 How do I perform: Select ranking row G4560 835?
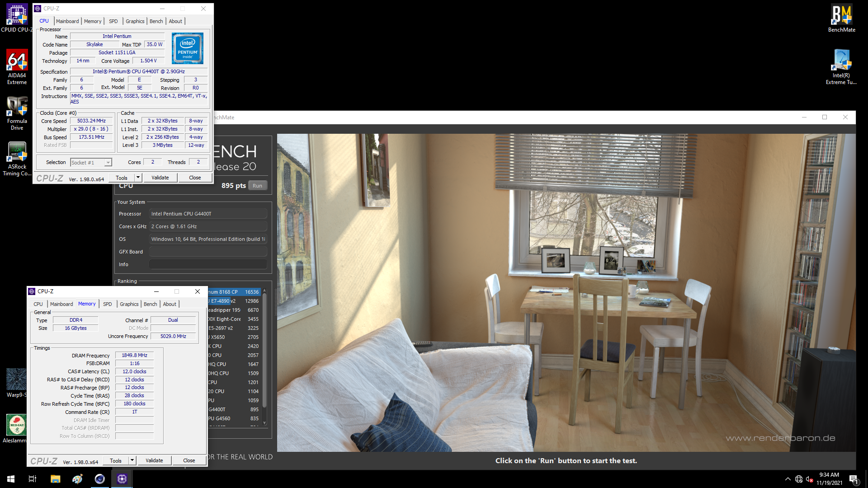(234, 418)
